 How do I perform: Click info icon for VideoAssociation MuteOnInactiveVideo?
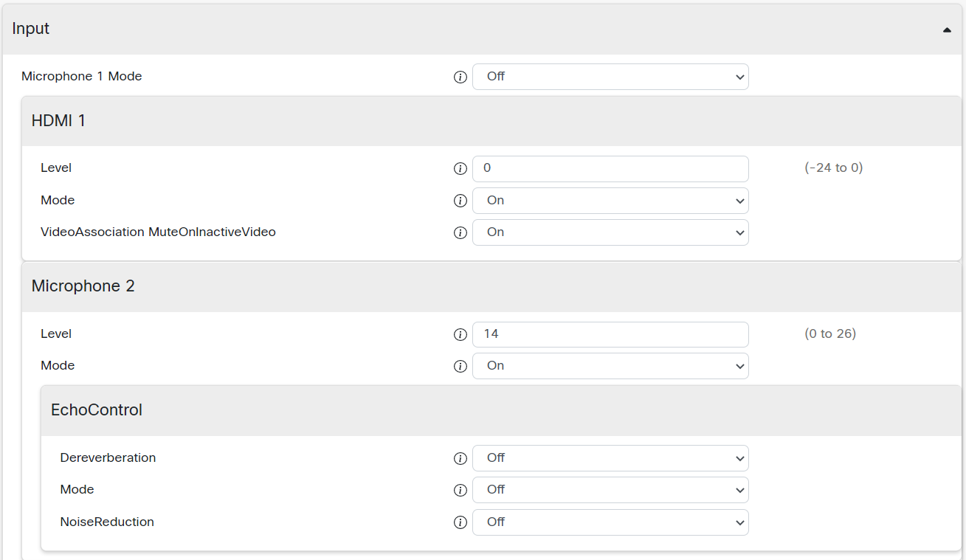coord(460,232)
